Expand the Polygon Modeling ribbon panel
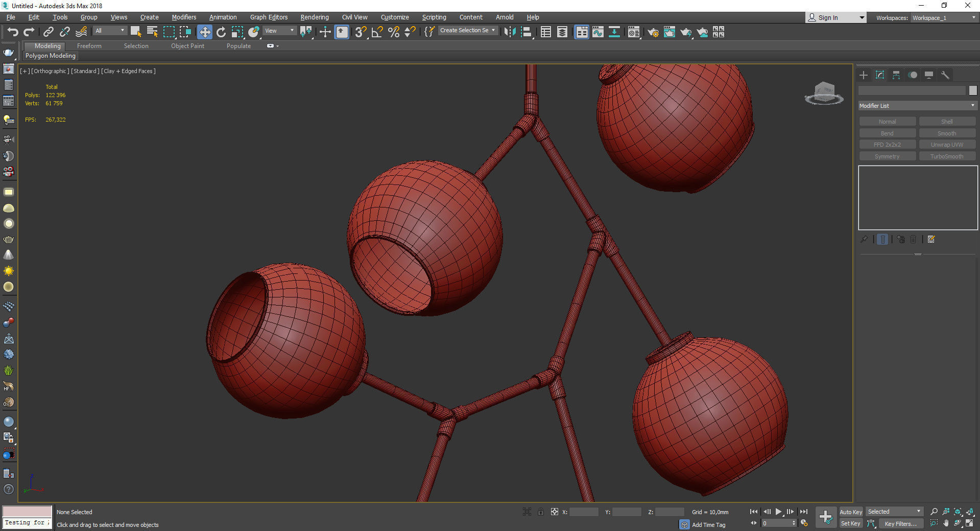Viewport: 980px width, 531px height. pyautogui.click(x=51, y=56)
